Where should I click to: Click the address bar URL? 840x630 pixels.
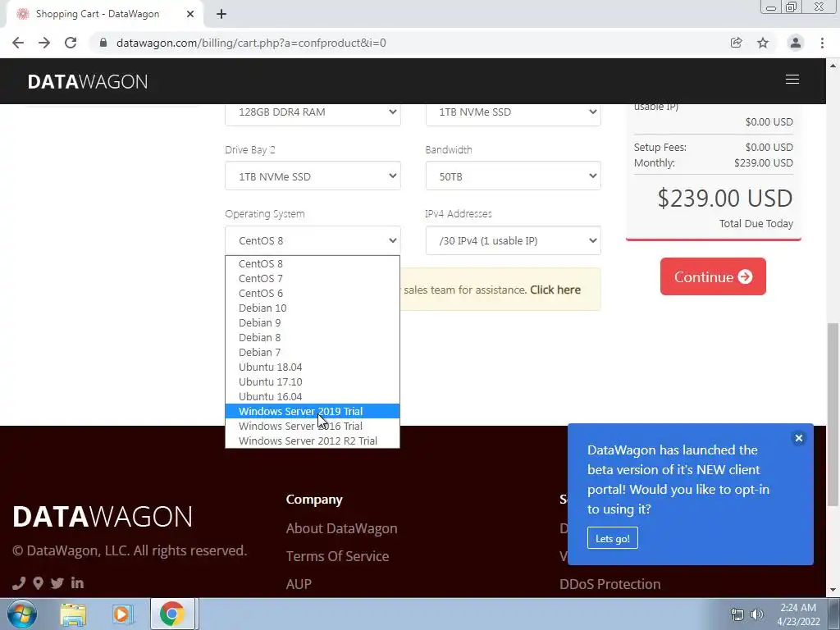[251, 43]
